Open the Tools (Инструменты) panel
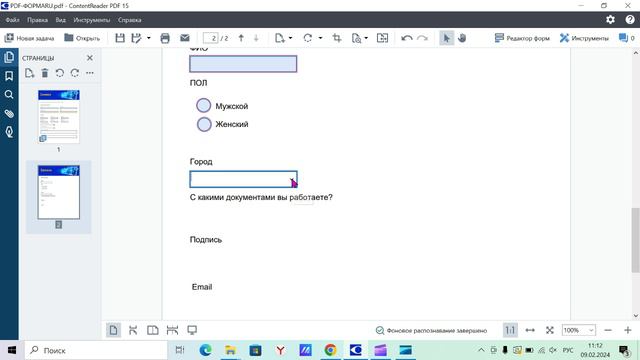 coord(584,38)
